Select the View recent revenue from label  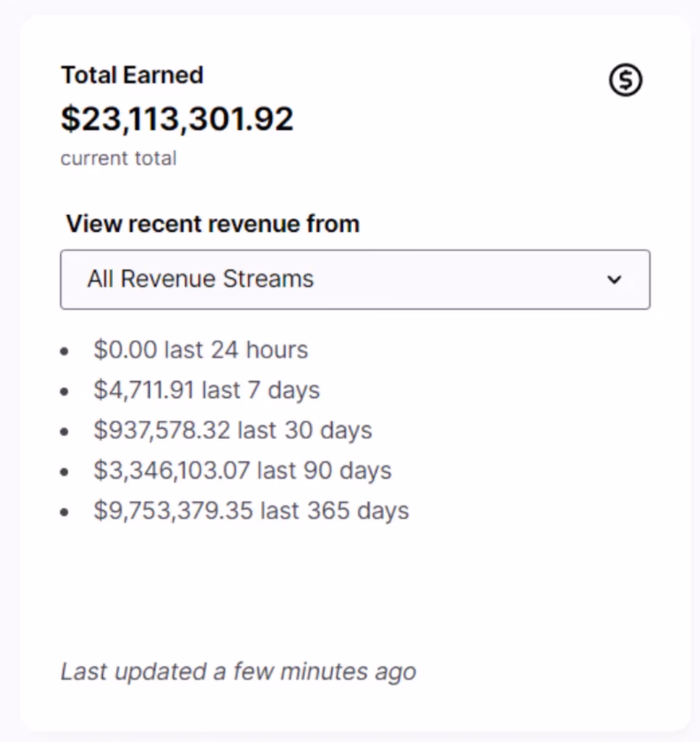[213, 223]
